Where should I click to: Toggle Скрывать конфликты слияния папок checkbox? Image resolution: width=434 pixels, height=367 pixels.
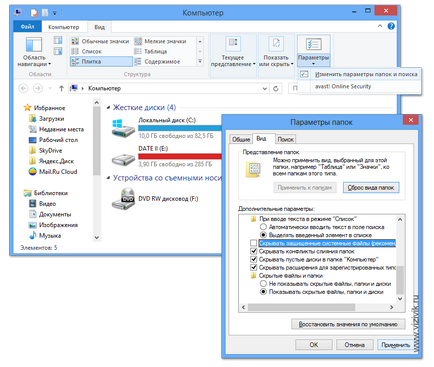pos(254,251)
